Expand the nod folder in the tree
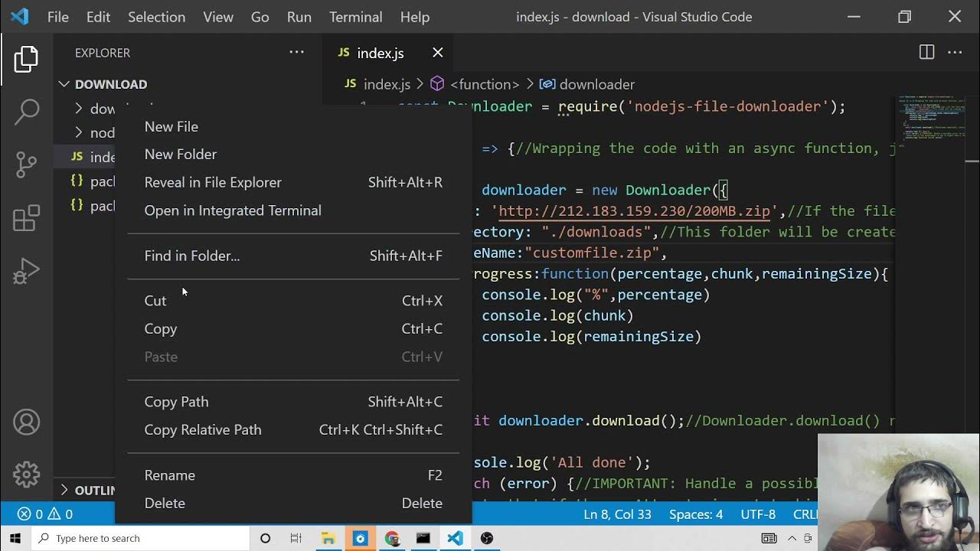The width and height of the screenshot is (980, 551). pos(79,132)
